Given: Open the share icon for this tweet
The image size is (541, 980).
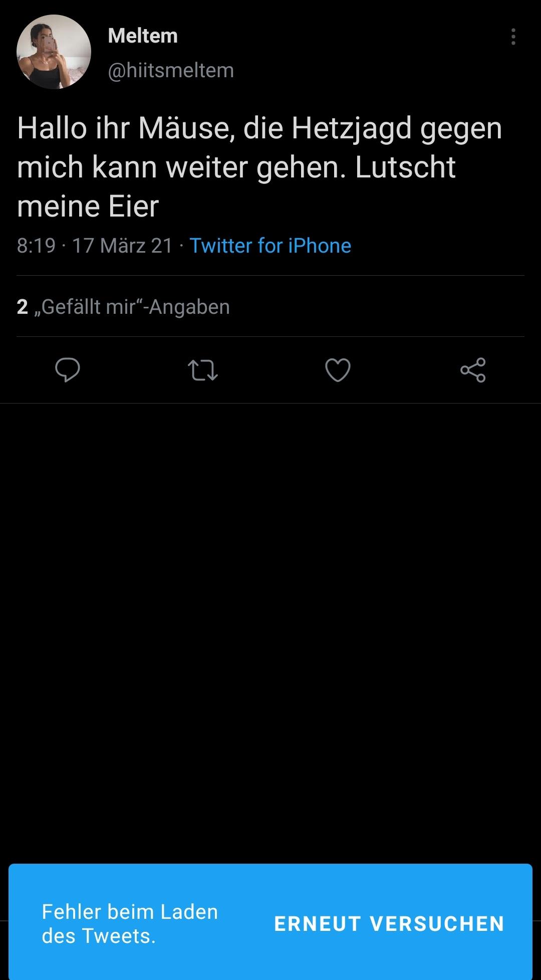Looking at the screenshot, I should click(473, 370).
